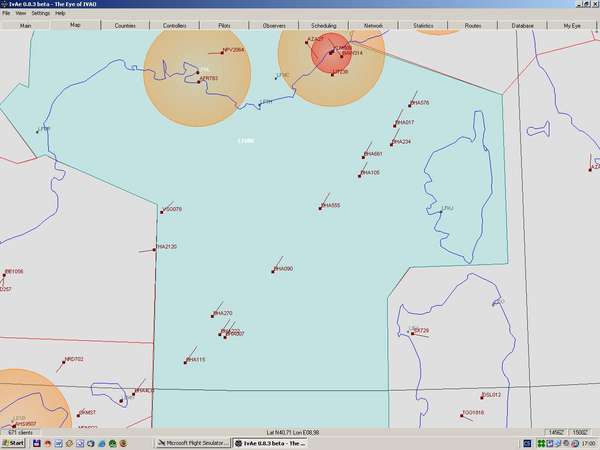Select the BKM57 aircraft marker
Screen dimensions: 600x450
(x=79, y=416)
